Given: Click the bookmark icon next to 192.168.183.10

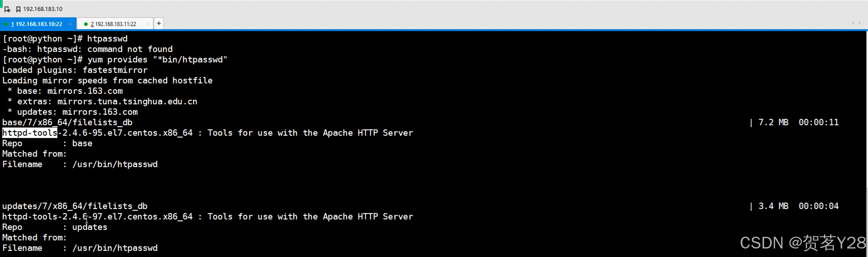Looking at the screenshot, I should click(18, 9).
